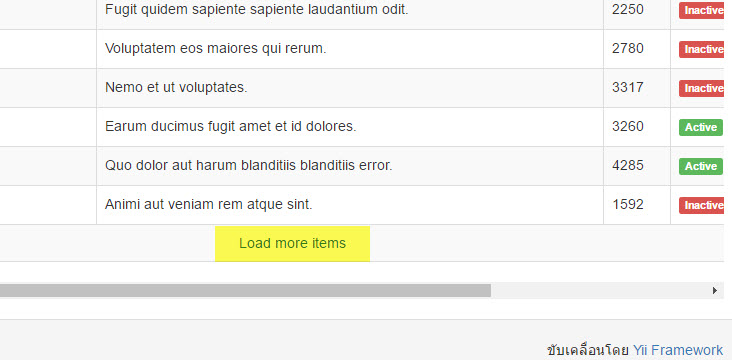
Task: Click the Inactive badge in the 2780 row
Action: coord(701,49)
